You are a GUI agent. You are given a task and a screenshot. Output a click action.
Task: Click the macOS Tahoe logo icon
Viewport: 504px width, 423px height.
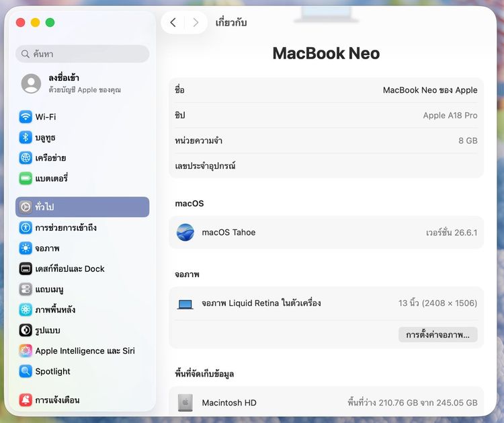pyautogui.click(x=185, y=232)
